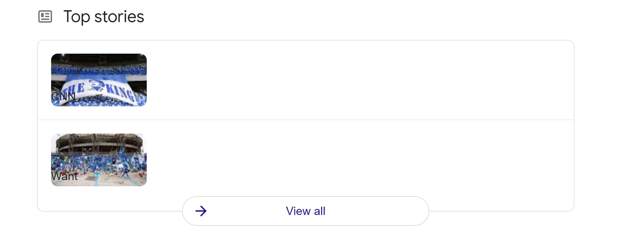Expand all stories using View all
644x235 pixels.
tap(305, 211)
